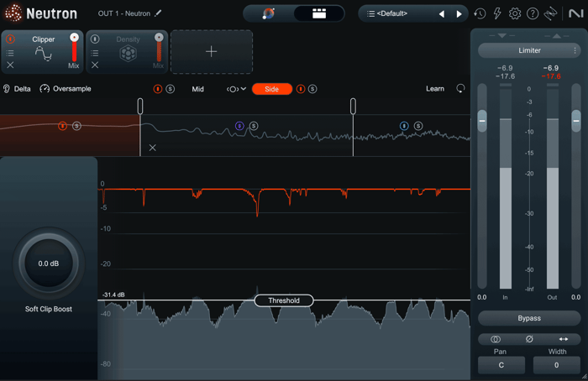Viewport: 588px width, 381px height.
Task: Switch to the detailed modules view
Action: (x=319, y=14)
